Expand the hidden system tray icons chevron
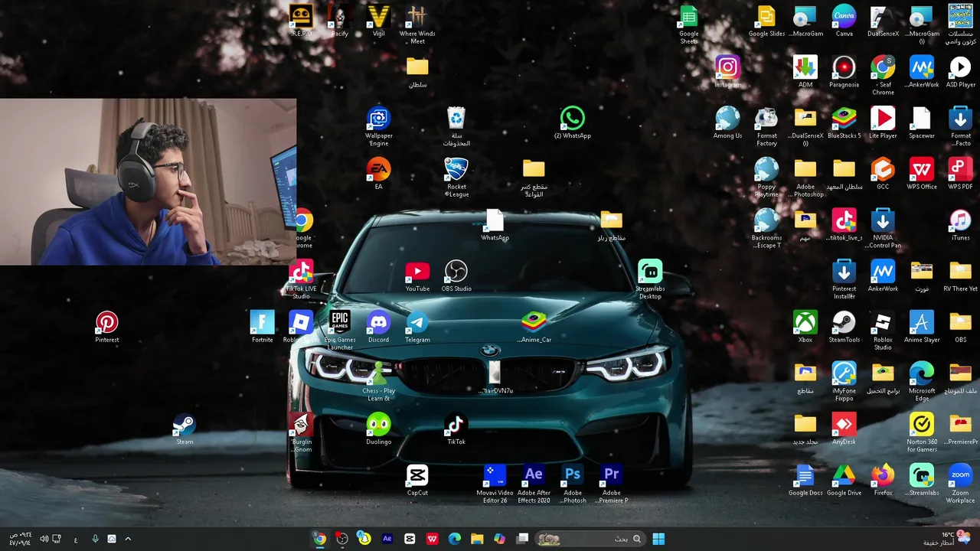This screenshot has height=551, width=980. (x=128, y=539)
